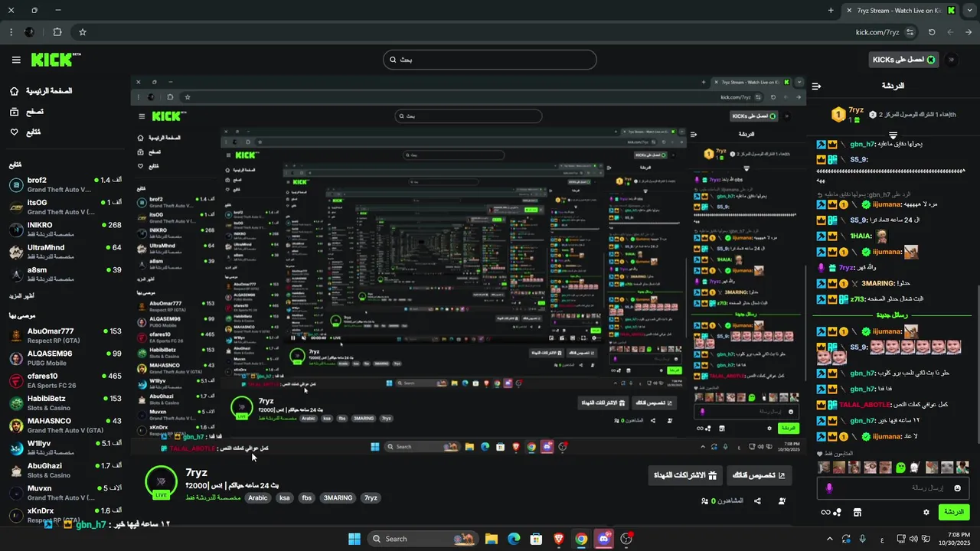The width and height of the screenshot is (980, 551).
Task: Click the z7l3 username in chat
Action: [856, 299]
